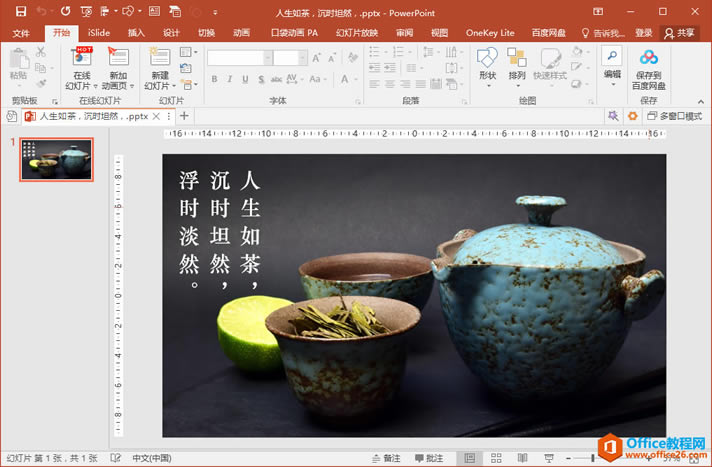
Task: Click the 登录 sign-in link
Action: tap(643, 33)
